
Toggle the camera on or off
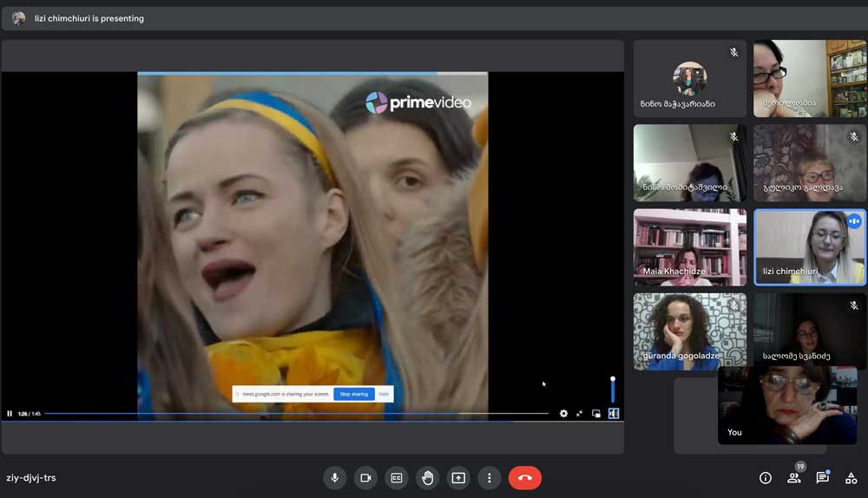tap(365, 478)
